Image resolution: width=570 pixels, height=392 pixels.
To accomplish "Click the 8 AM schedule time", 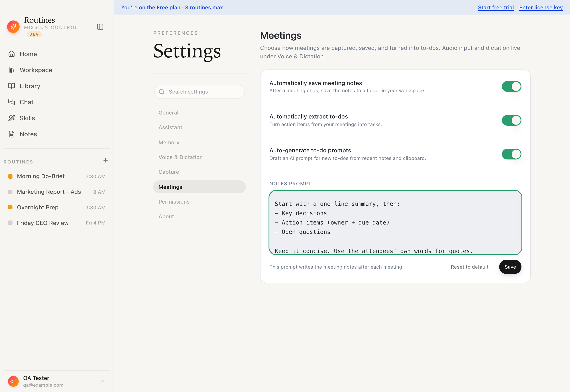I will pyautogui.click(x=99, y=192).
